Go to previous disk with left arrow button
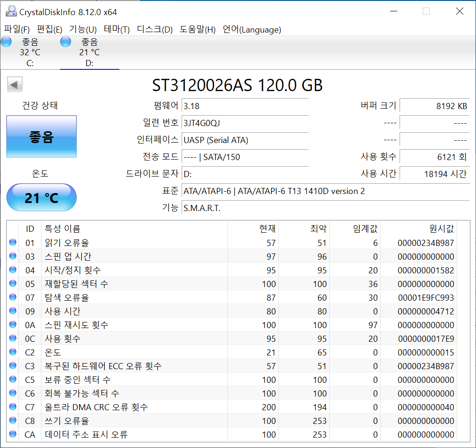476x448 pixels. (x=15, y=85)
